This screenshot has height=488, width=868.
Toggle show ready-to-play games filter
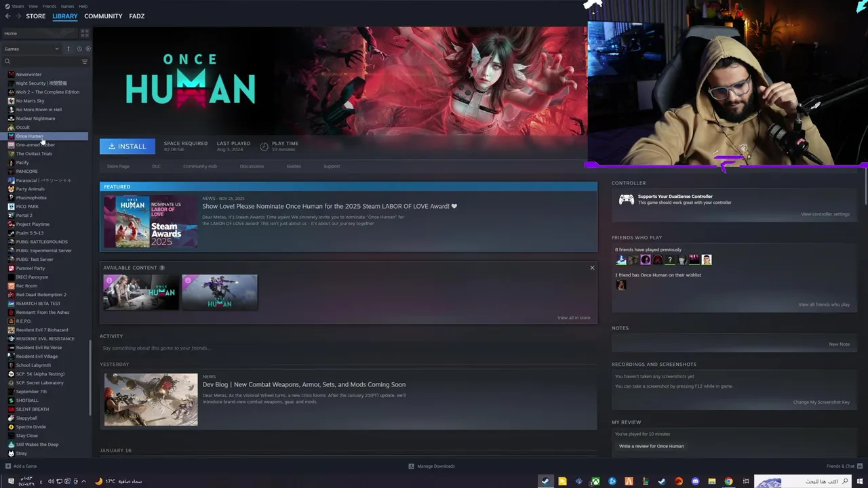click(87, 49)
